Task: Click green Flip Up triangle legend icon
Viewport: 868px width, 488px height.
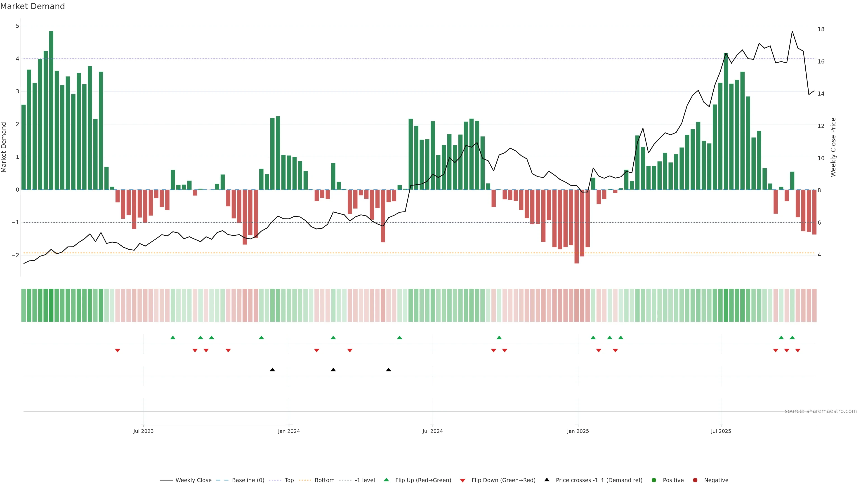Action: [387, 480]
